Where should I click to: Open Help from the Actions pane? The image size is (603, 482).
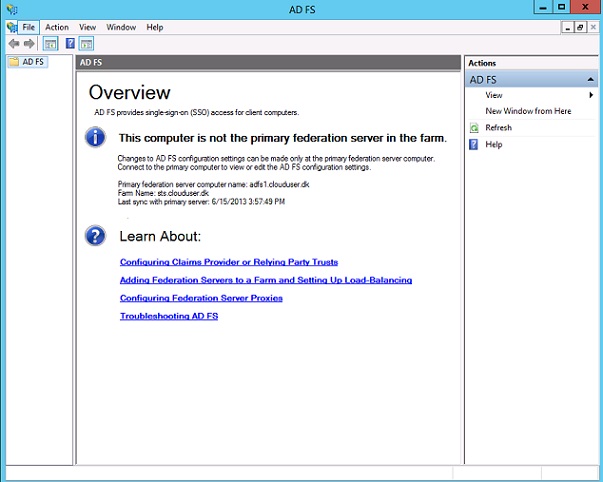(x=494, y=145)
